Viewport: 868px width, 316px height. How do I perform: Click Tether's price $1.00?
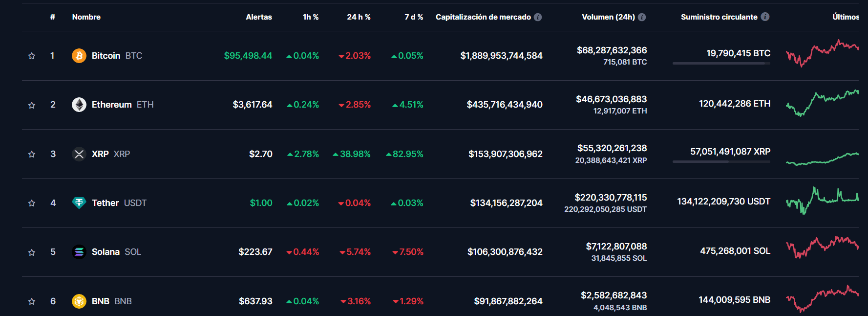[261, 203]
